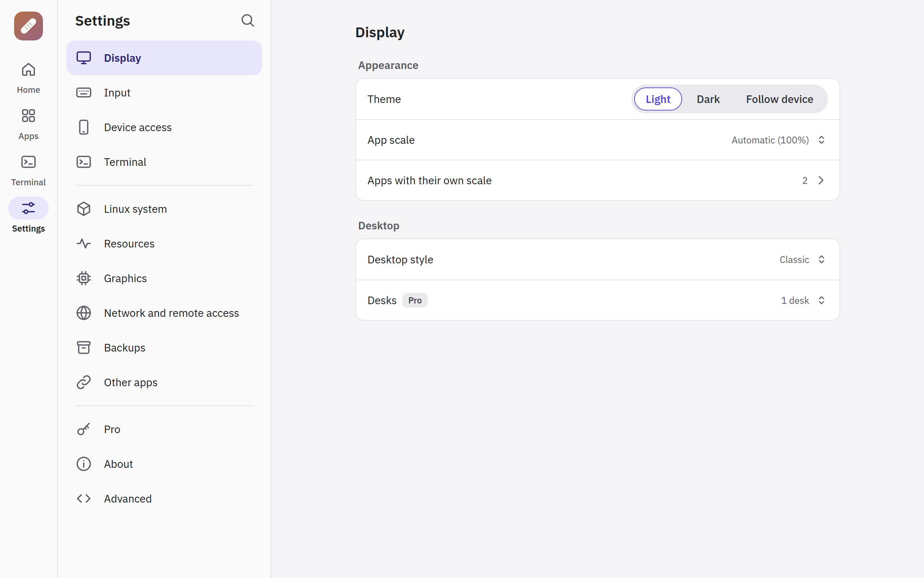
Task: Click the 1 desk value text
Action: point(794,301)
